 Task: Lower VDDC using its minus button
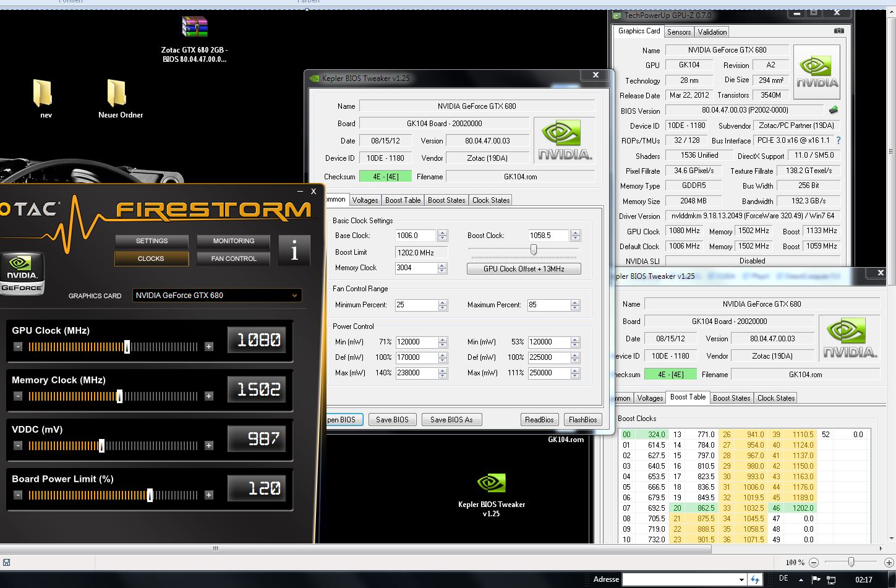click(18, 445)
